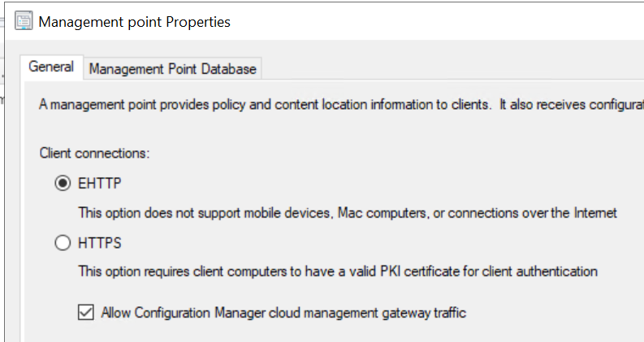This screenshot has width=644, height=342.
Task: Open the Management Point Database tab
Action: tap(173, 69)
